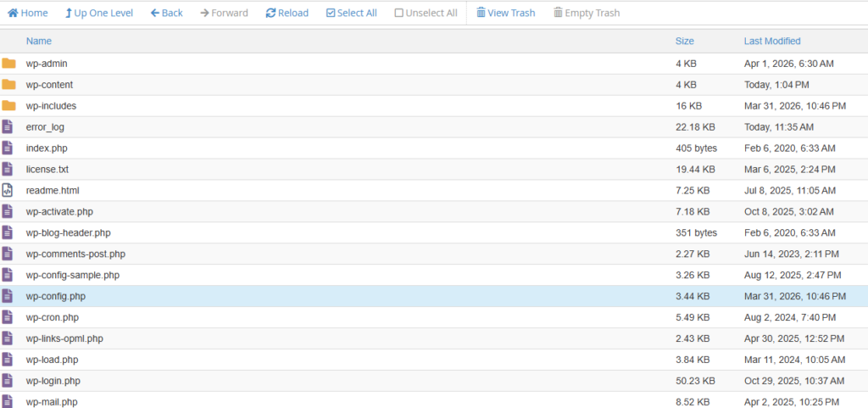868x408 pixels.
Task: Click the wp-admin folder icon
Action: [x=8, y=64]
